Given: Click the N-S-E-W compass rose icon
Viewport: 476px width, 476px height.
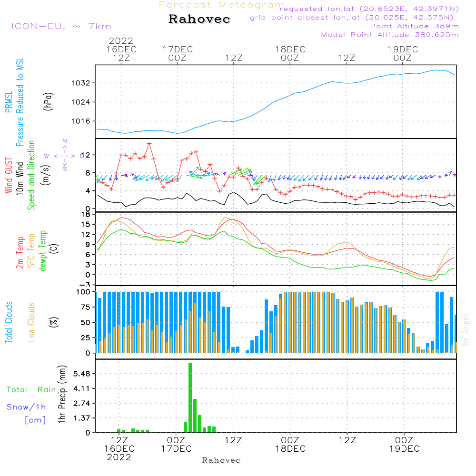Looking at the screenshot, I should pyautogui.click(x=65, y=156).
